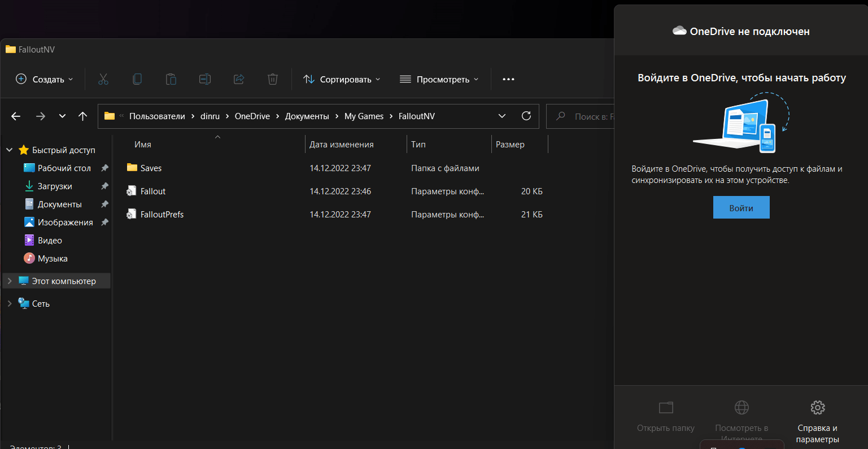Screen dimensions: 868x449
Task: Unpin 'Рабочий стол' via pin icon
Action: pyautogui.click(x=104, y=168)
